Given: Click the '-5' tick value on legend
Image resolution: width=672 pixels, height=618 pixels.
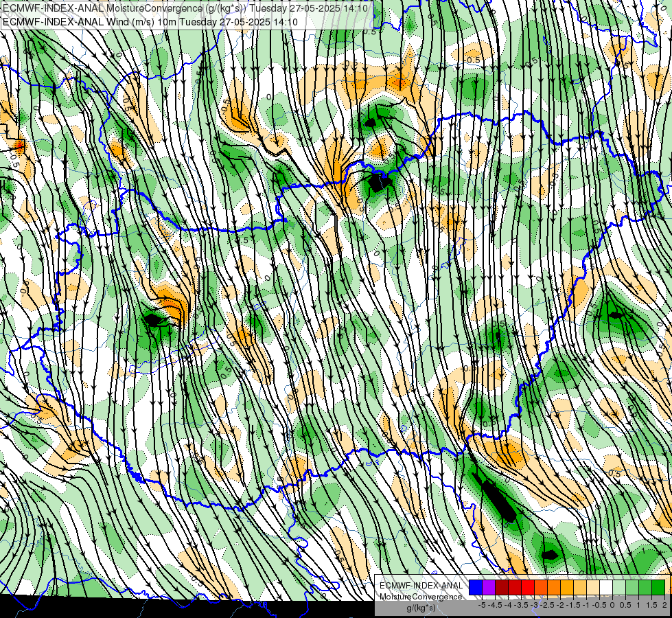Looking at the screenshot, I should point(482,605).
